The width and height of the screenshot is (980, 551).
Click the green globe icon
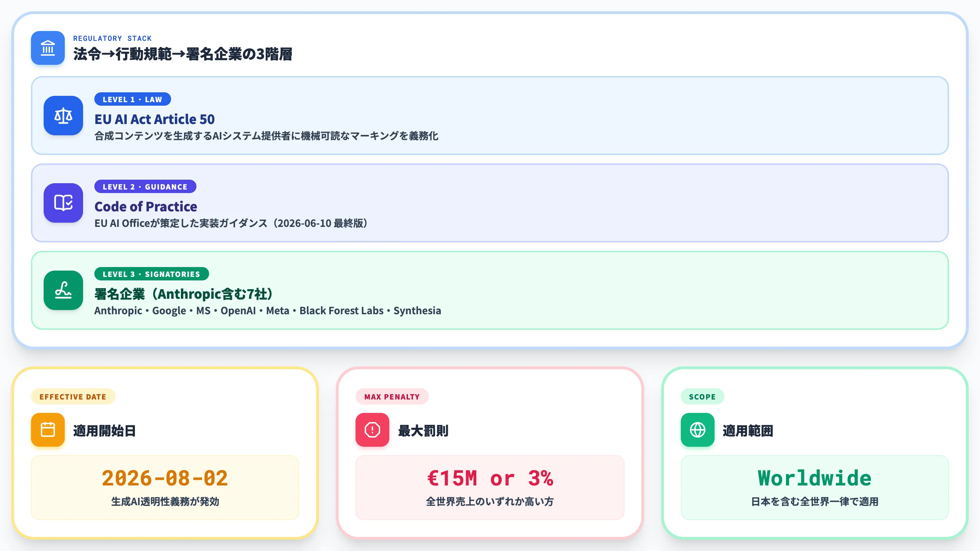click(697, 430)
